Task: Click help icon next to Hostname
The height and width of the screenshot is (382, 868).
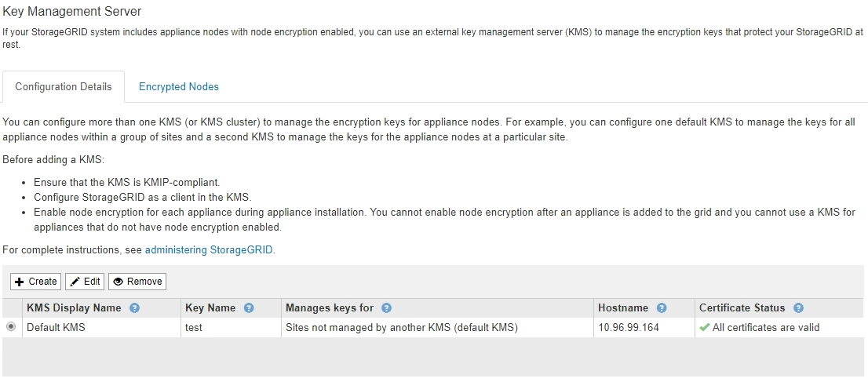Action: tap(662, 308)
